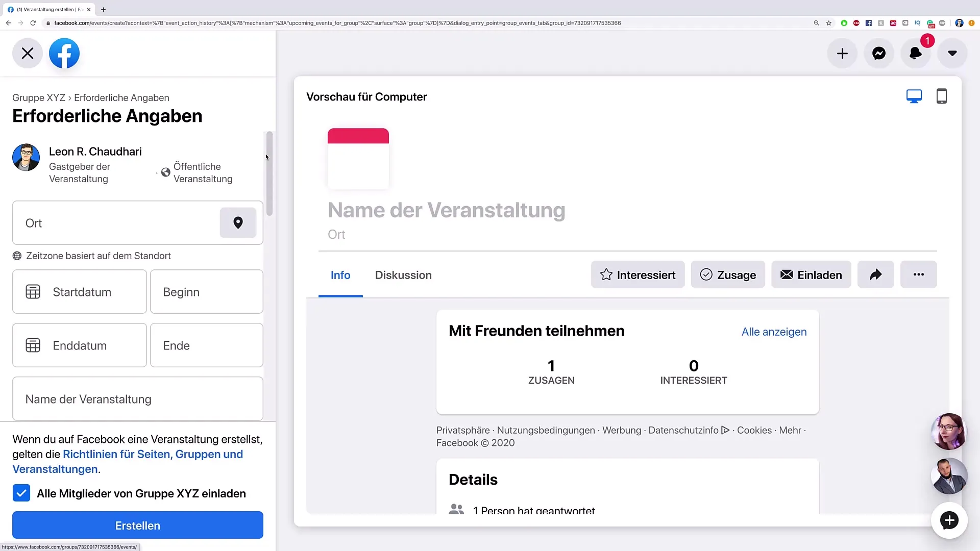Click the Name der Veranstaltung input field
The width and height of the screenshot is (980, 551).
(x=138, y=399)
